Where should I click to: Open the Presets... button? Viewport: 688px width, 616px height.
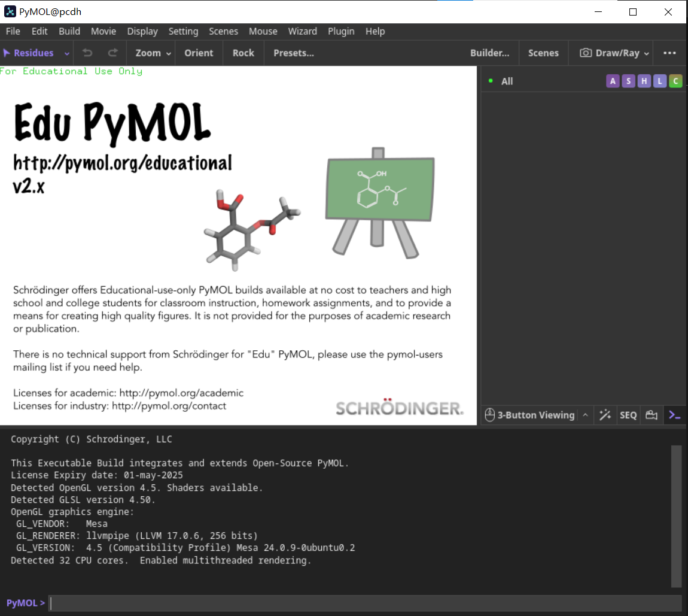[x=294, y=53]
